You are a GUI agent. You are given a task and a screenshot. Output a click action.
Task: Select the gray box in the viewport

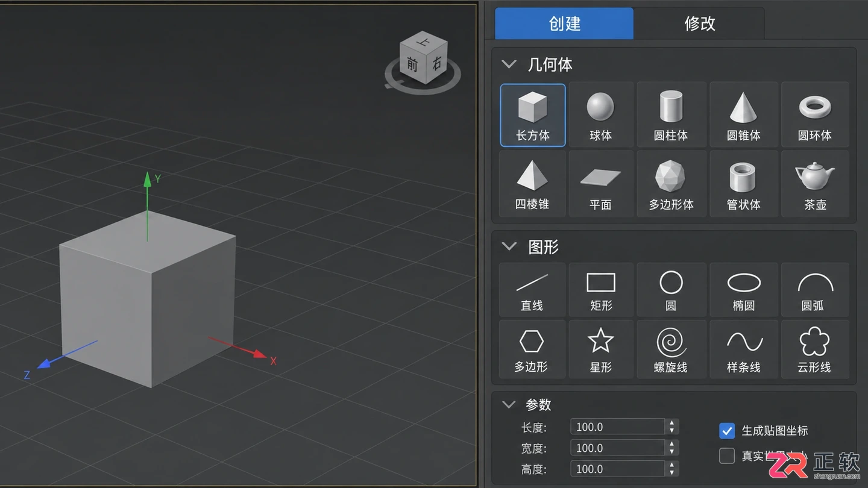point(147,299)
